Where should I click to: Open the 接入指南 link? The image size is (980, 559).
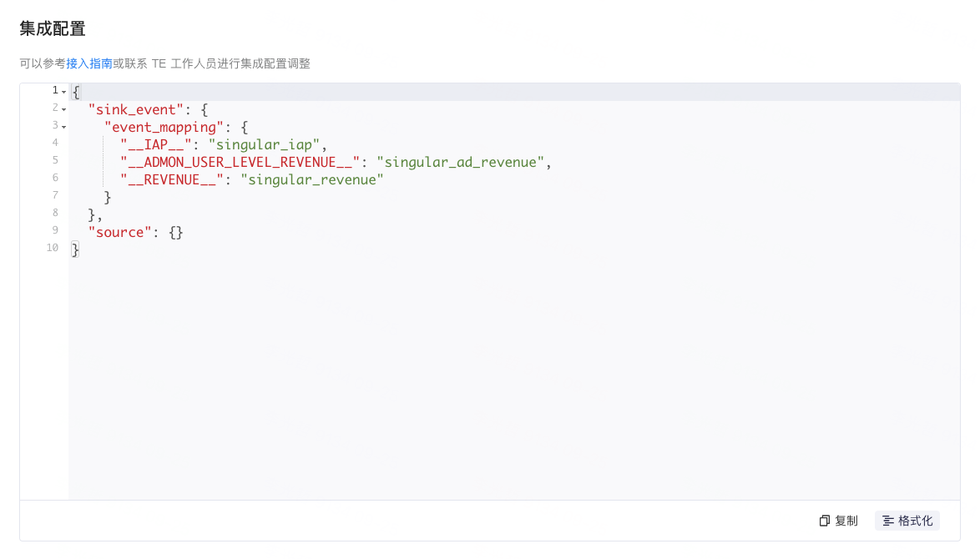point(89,63)
